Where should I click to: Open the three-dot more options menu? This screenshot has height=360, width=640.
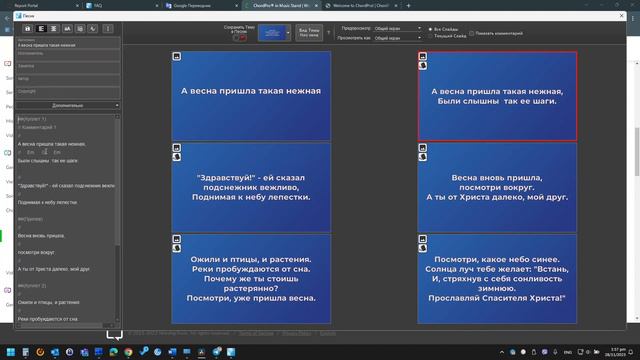point(108,29)
